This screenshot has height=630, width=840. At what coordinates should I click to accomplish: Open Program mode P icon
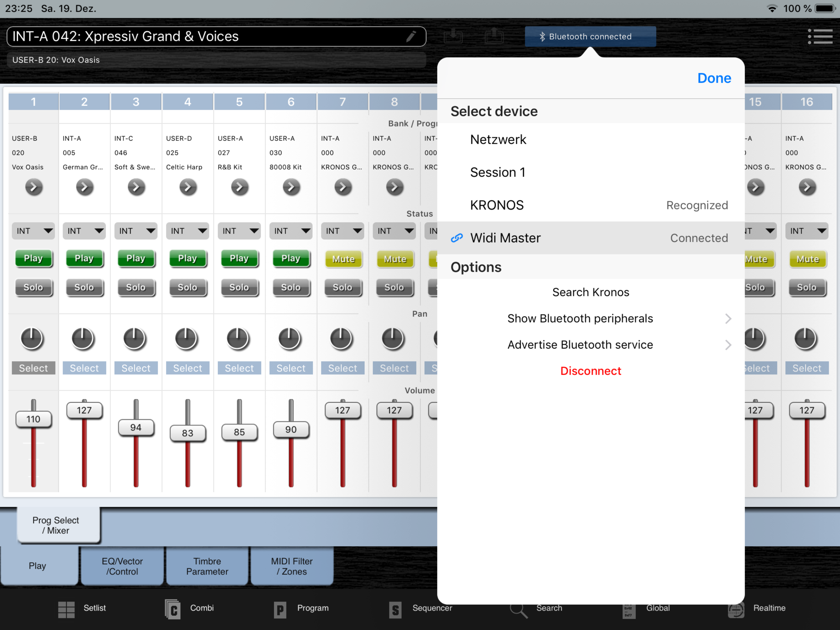pos(280,609)
